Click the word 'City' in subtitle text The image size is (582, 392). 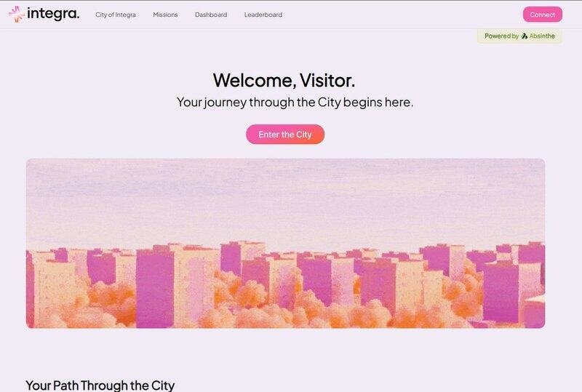[330, 102]
